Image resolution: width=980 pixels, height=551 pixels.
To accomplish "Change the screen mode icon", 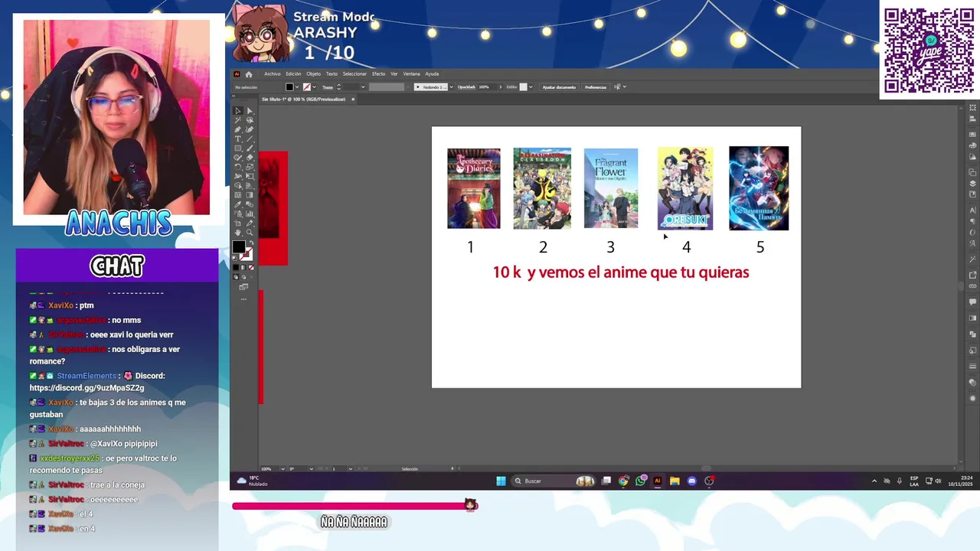I will 243,287.
